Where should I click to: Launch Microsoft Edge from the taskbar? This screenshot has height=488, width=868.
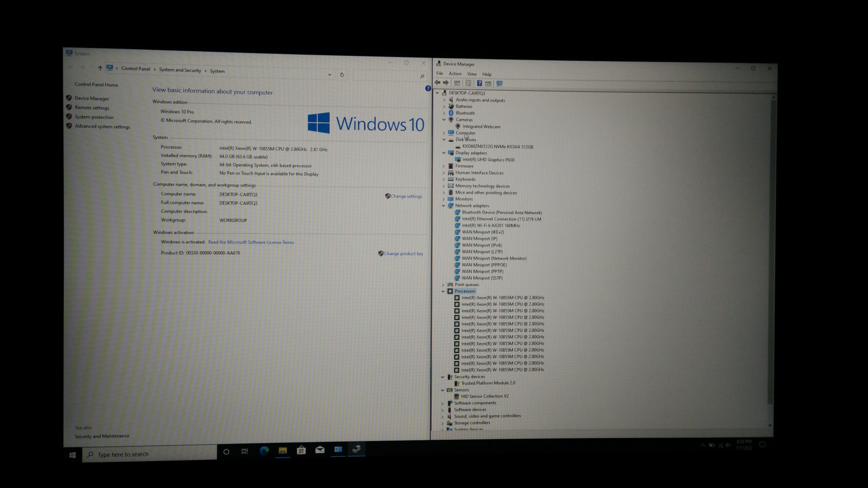[x=264, y=450]
